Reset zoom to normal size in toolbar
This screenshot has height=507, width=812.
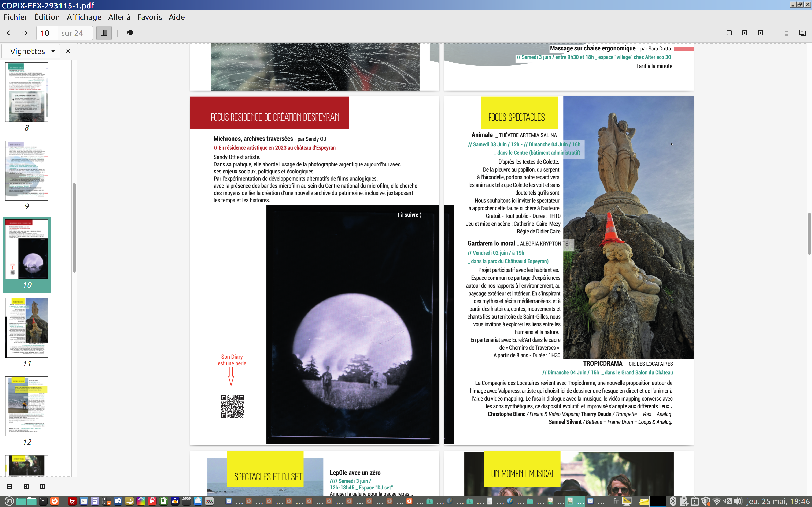(760, 33)
